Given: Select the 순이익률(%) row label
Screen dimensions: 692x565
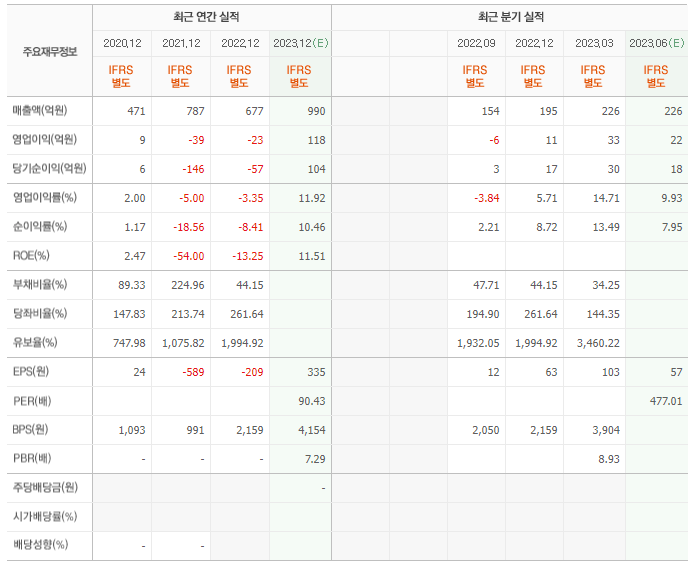Looking at the screenshot, I should click(40, 226).
